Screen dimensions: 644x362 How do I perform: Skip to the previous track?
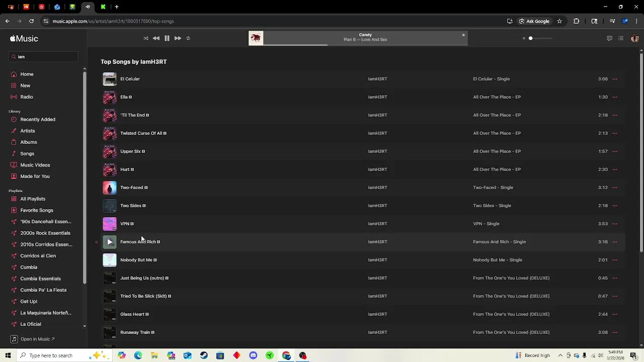[x=156, y=38]
